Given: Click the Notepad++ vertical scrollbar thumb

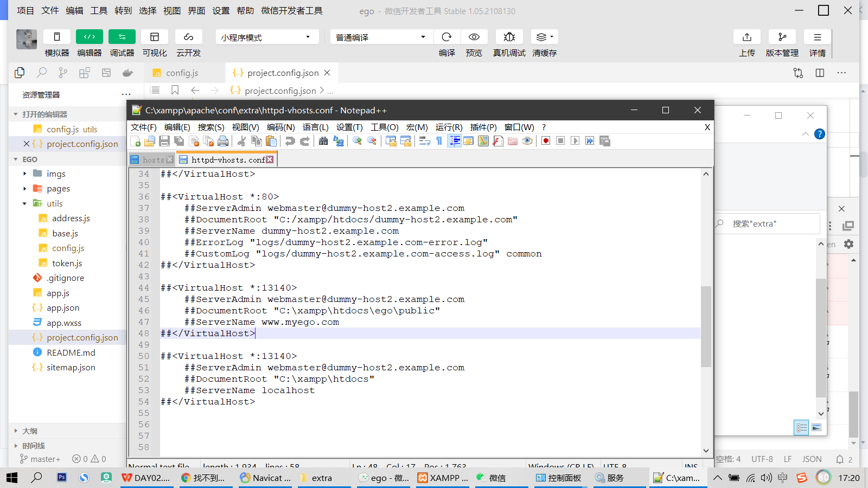Looking at the screenshot, I should coord(706,326).
